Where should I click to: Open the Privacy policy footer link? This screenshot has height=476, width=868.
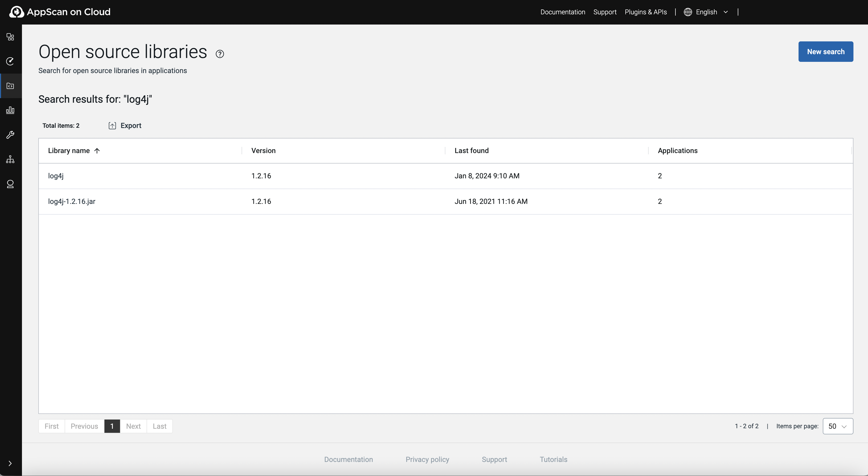pyautogui.click(x=427, y=459)
